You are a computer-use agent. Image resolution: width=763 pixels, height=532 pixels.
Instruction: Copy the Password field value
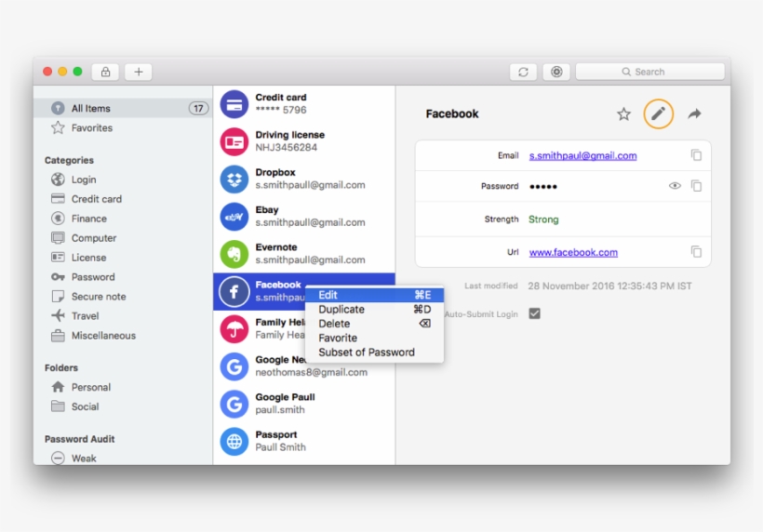coord(696,186)
